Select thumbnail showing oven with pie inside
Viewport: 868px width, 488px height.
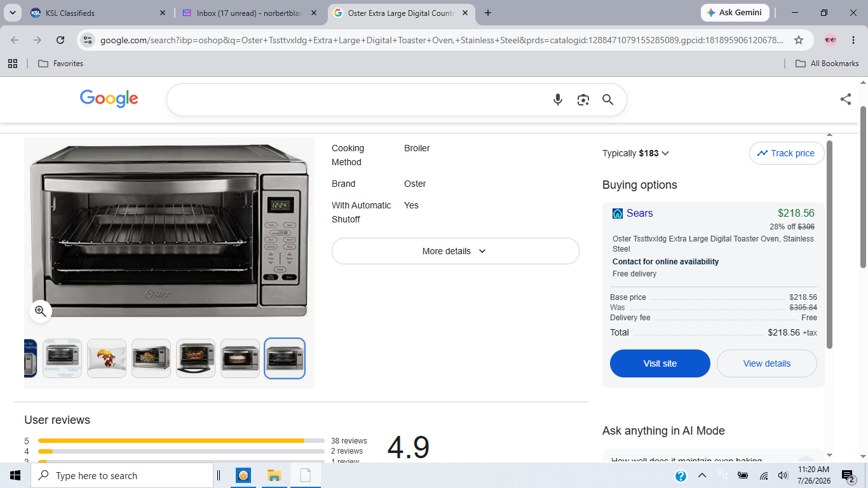point(240,358)
